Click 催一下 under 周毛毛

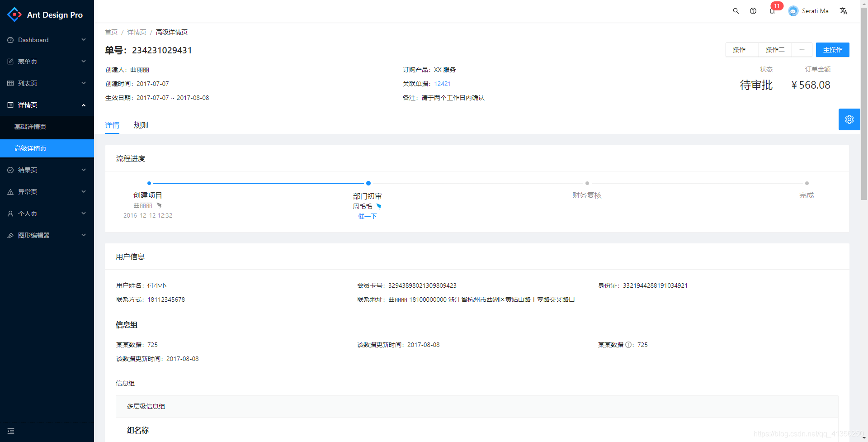(367, 216)
